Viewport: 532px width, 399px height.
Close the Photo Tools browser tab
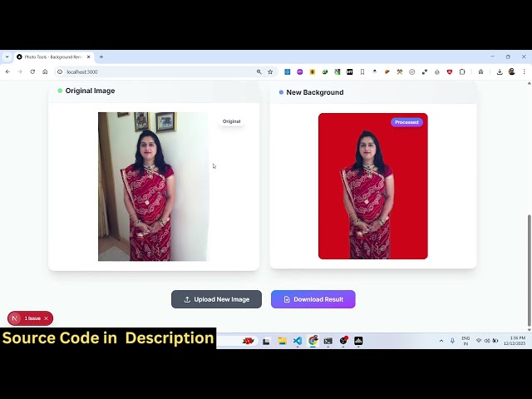click(x=89, y=57)
